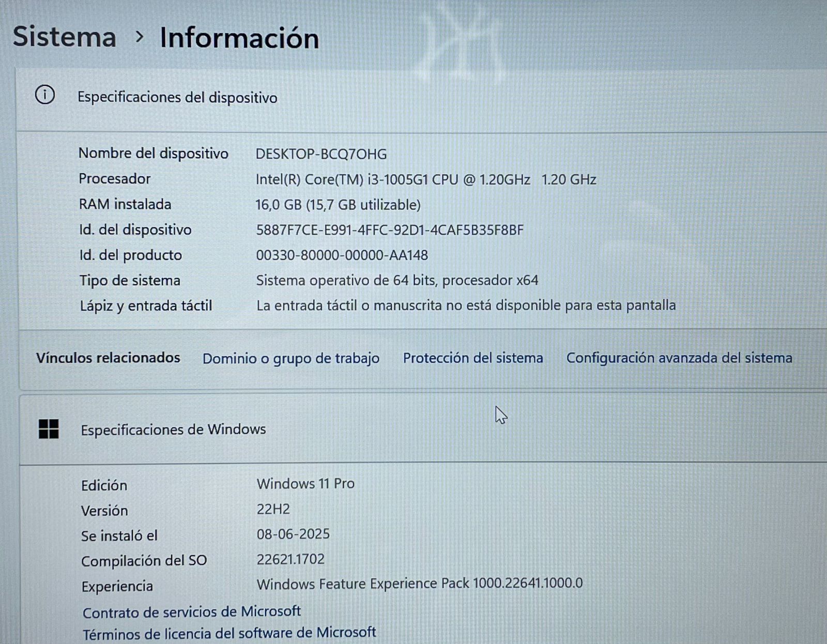Click the Tipo de sistema label

[130, 280]
